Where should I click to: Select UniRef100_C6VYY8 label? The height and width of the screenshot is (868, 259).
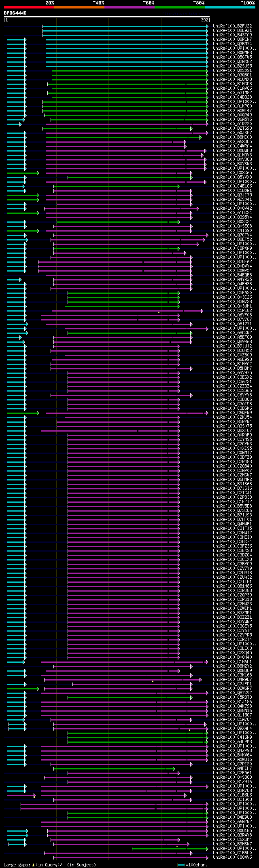click(232, 395)
